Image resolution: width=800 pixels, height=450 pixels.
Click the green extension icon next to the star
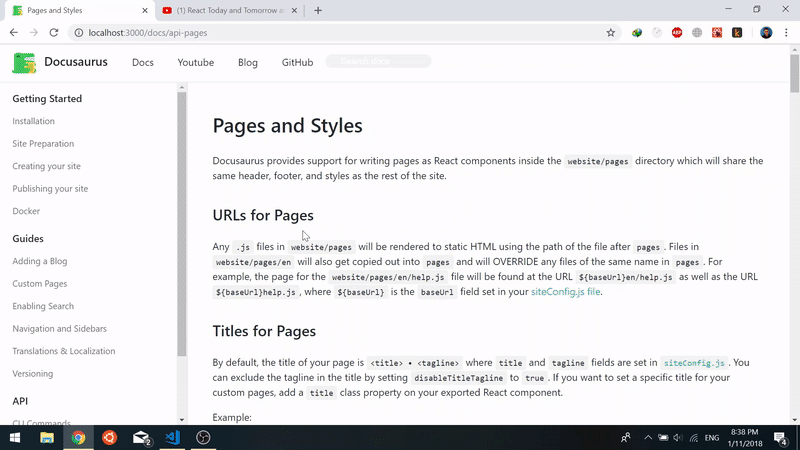click(x=637, y=33)
